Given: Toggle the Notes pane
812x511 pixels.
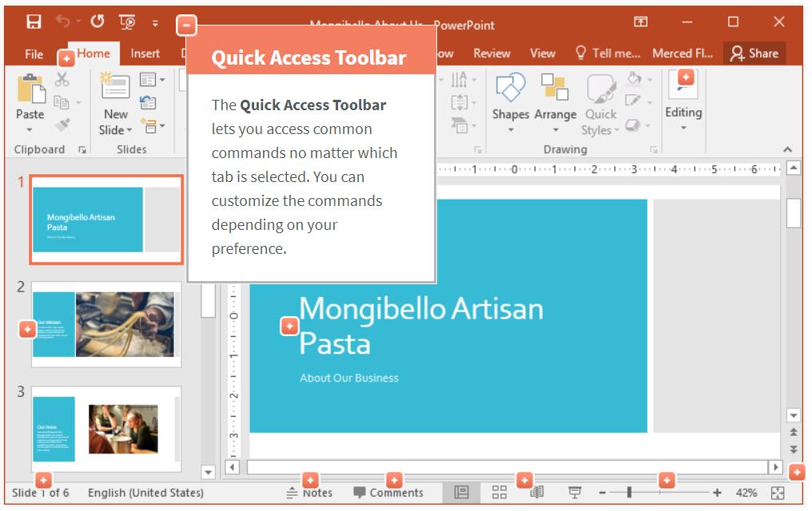Looking at the screenshot, I should pos(309,493).
